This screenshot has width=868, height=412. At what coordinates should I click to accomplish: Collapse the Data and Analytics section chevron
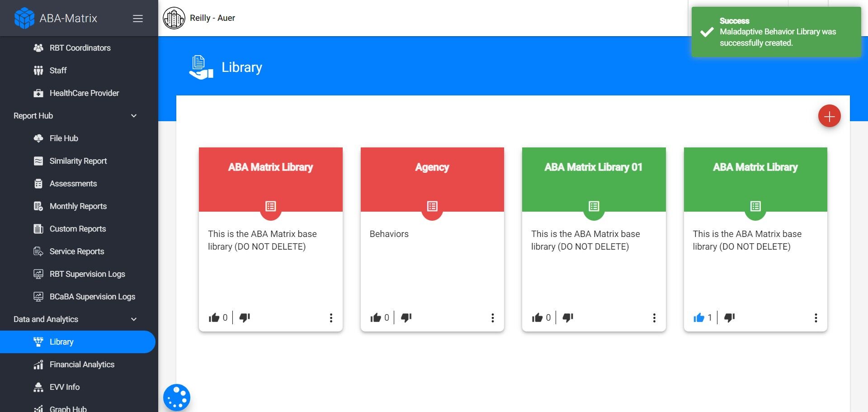(x=134, y=319)
